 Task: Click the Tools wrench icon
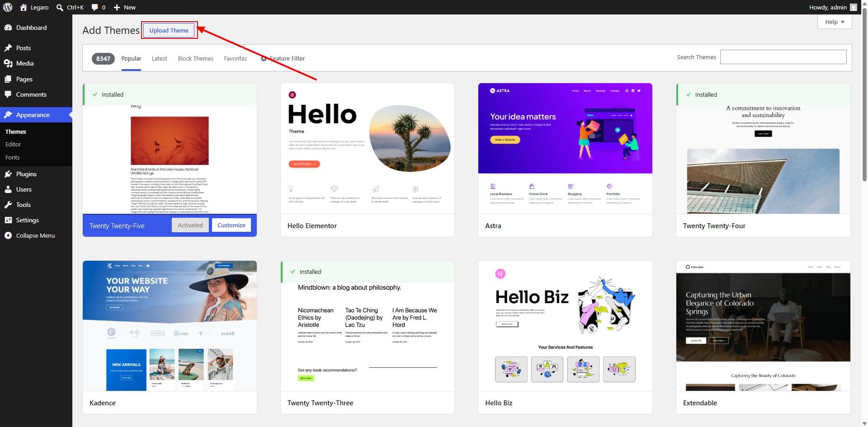coord(8,205)
